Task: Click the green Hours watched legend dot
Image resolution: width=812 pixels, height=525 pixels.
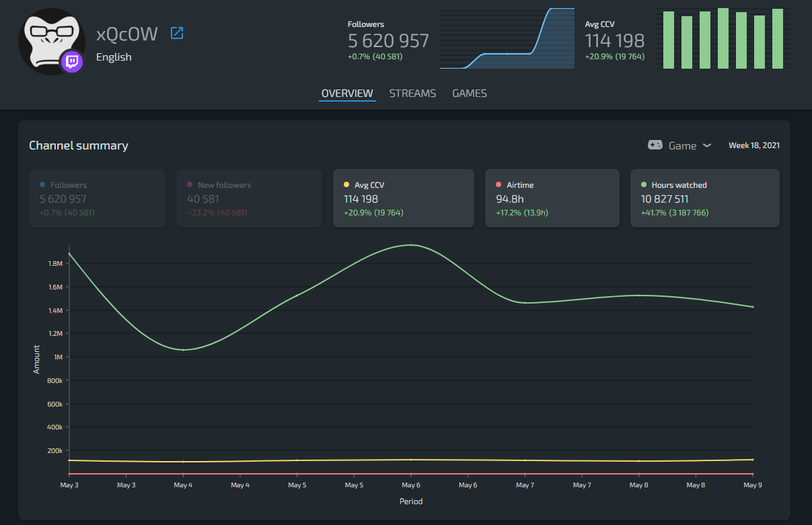Action: click(x=644, y=184)
